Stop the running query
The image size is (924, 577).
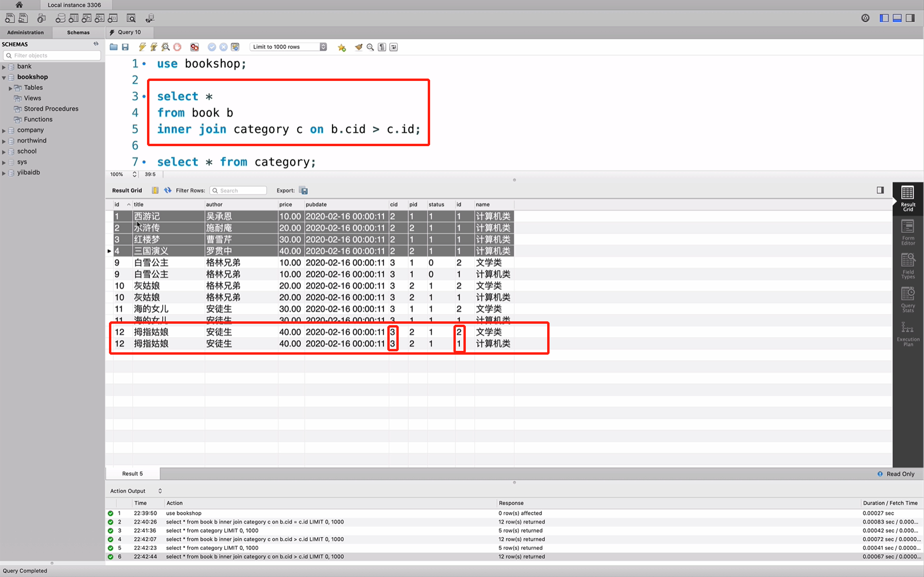[x=177, y=47]
